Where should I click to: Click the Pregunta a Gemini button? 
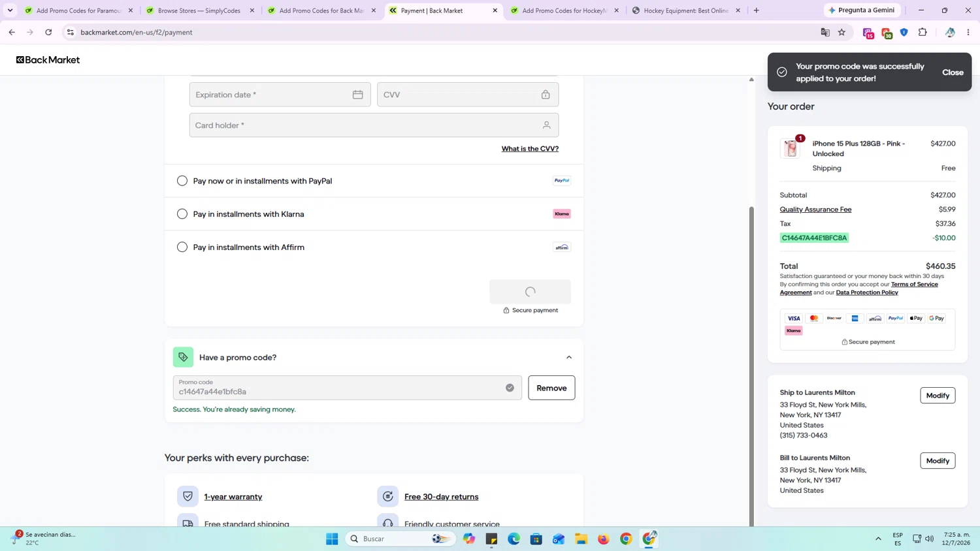(862, 10)
